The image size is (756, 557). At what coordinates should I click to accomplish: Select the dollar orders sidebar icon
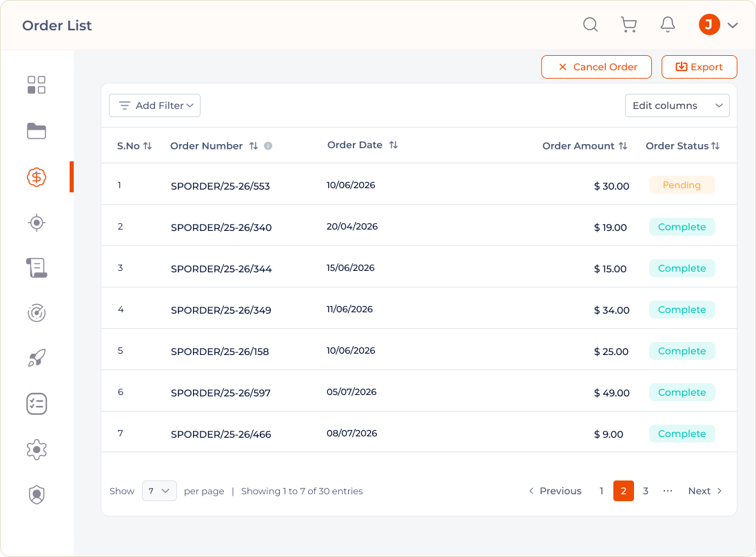click(37, 177)
